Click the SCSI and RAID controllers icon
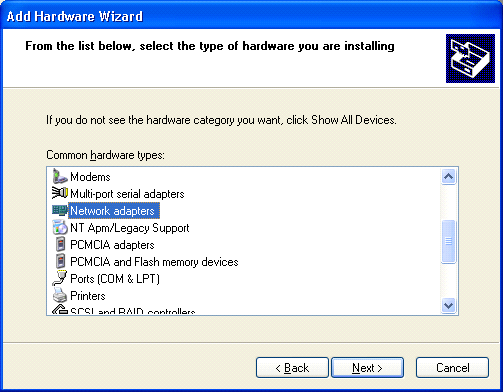This screenshot has width=503, height=392. coord(60,309)
